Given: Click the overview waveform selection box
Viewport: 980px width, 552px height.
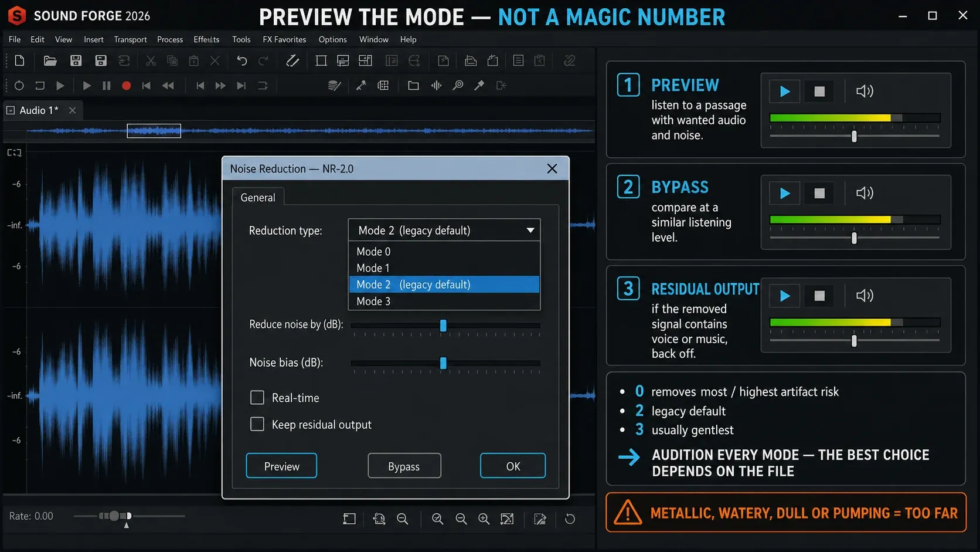Looking at the screenshot, I should (154, 131).
